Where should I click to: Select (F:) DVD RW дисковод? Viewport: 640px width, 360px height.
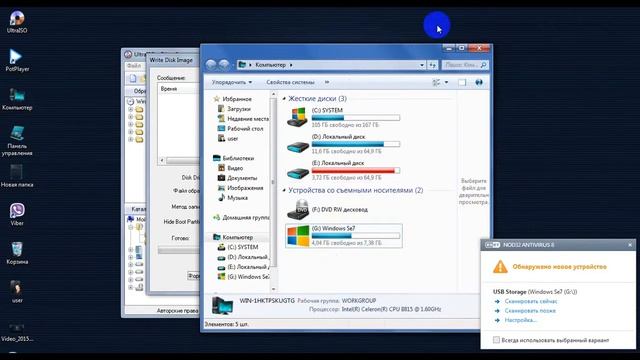coord(327,209)
